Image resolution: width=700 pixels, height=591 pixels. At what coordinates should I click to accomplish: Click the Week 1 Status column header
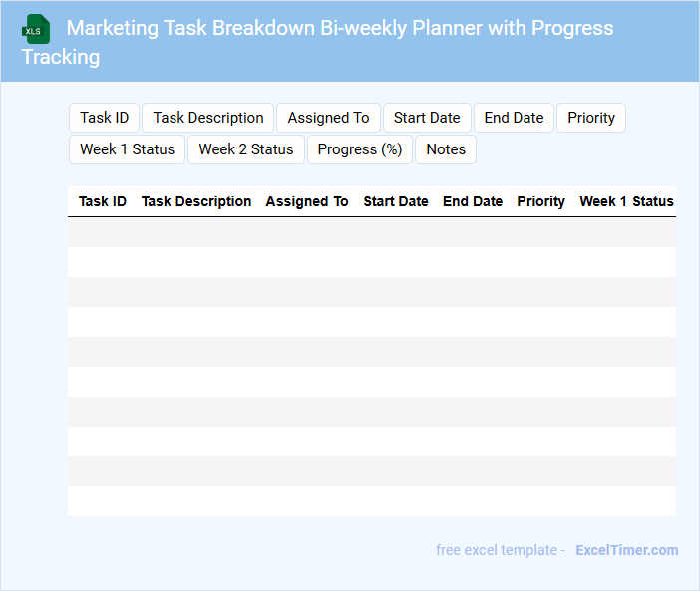coord(626,201)
